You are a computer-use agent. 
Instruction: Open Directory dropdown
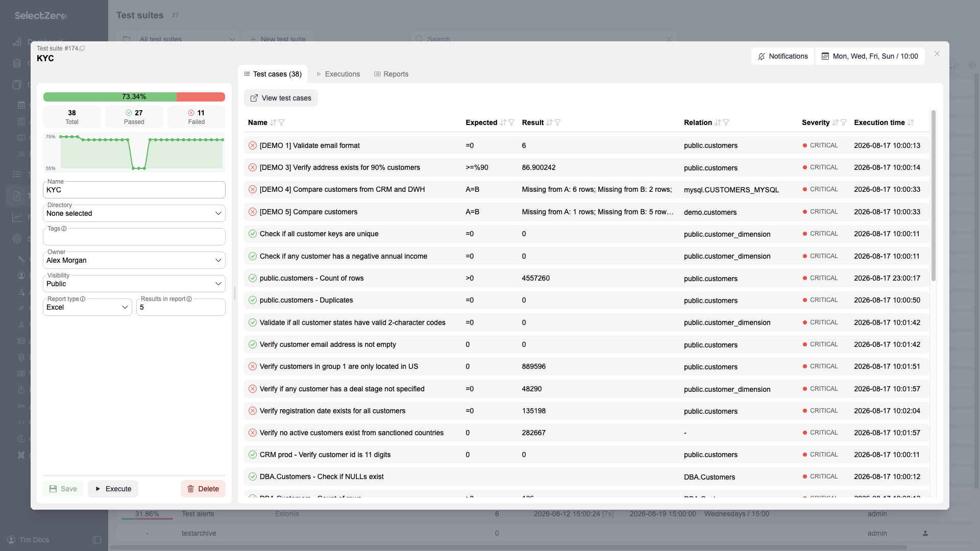(134, 213)
